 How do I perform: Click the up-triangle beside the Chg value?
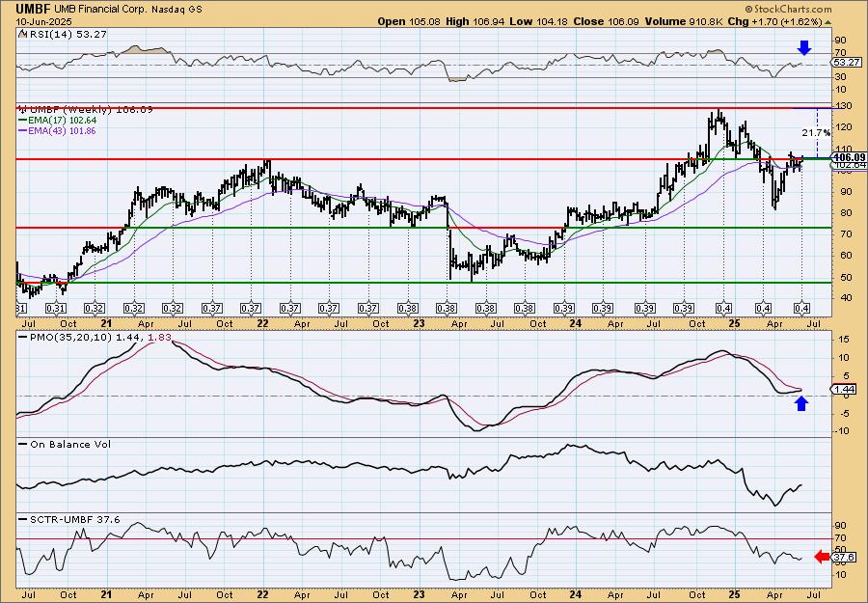(x=827, y=22)
